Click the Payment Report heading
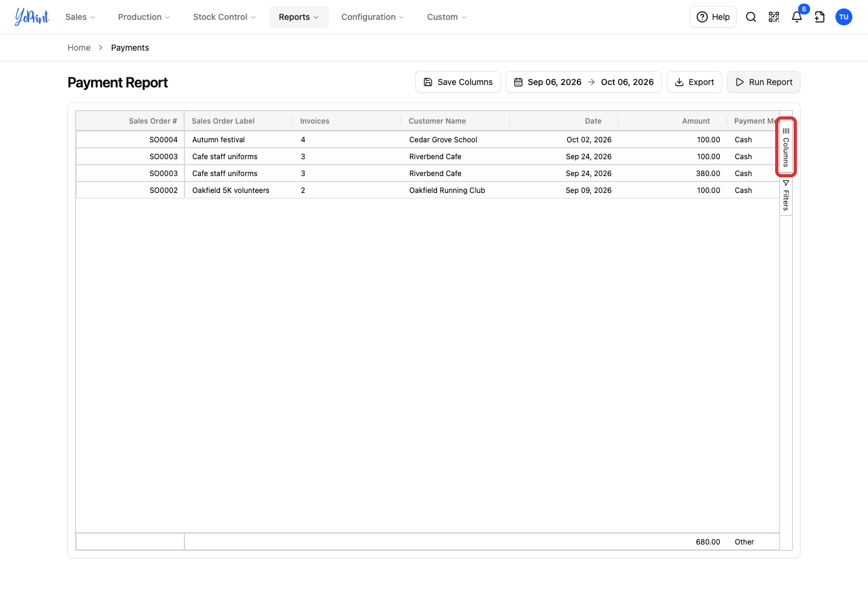868x603 pixels. [118, 83]
